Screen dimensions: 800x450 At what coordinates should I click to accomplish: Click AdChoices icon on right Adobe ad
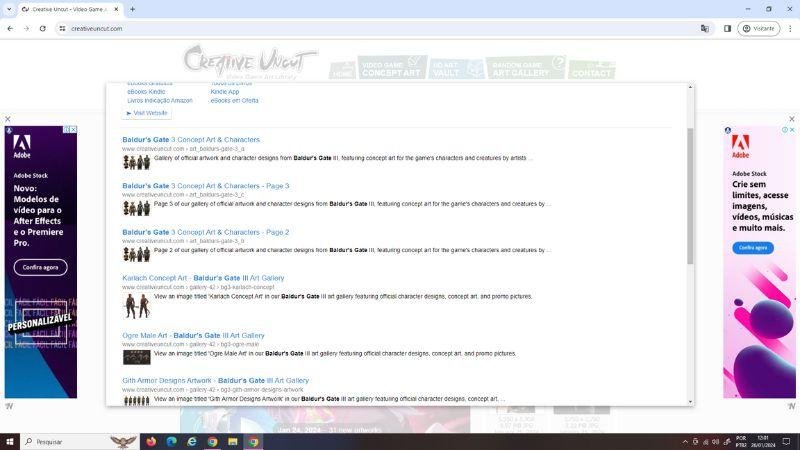point(785,130)
